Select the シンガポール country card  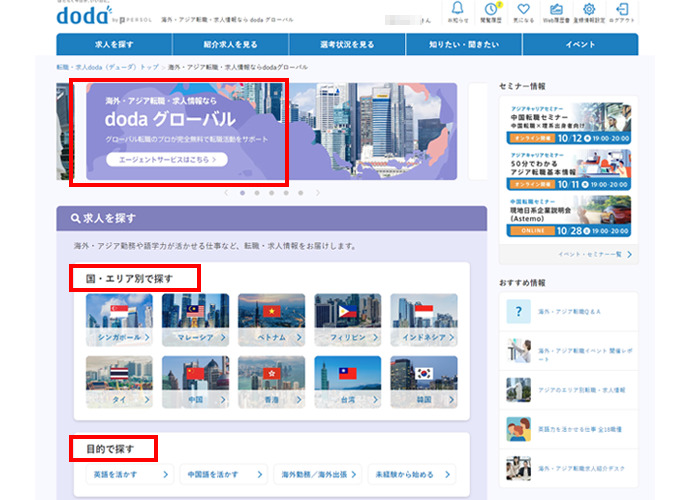(119, 320)
